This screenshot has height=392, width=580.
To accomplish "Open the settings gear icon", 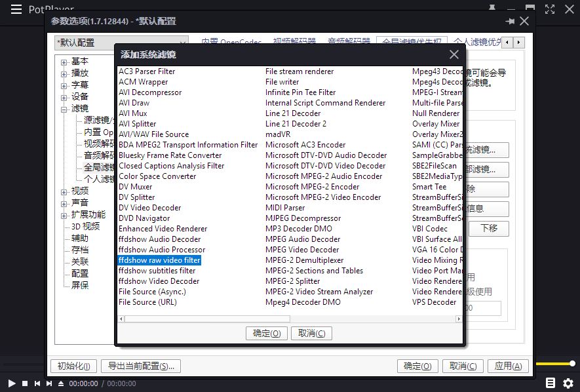I will (x=568, y=383).
